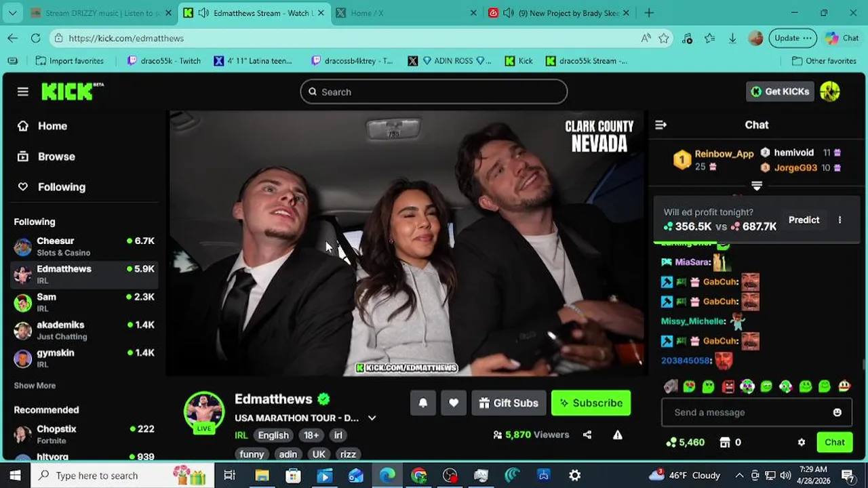Click the Kick search field
Viewport: 868px width, 488px height.
(434, 91)
